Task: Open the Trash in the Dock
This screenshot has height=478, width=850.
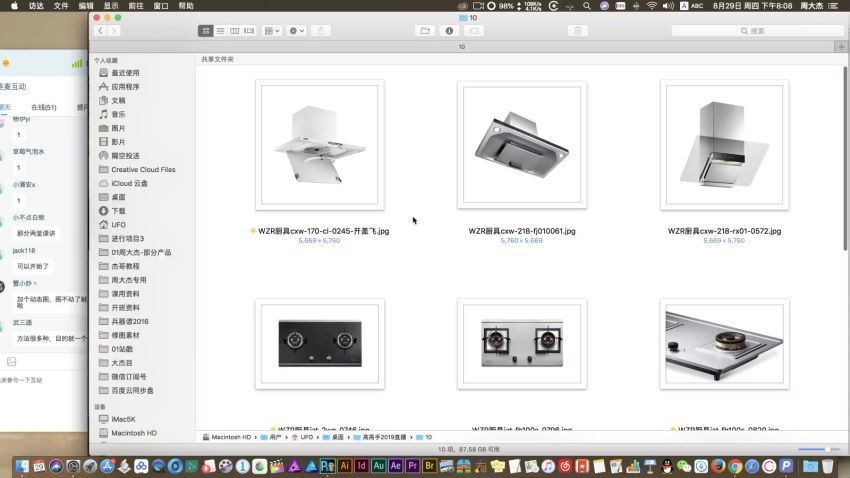Action: pos(827,466)
